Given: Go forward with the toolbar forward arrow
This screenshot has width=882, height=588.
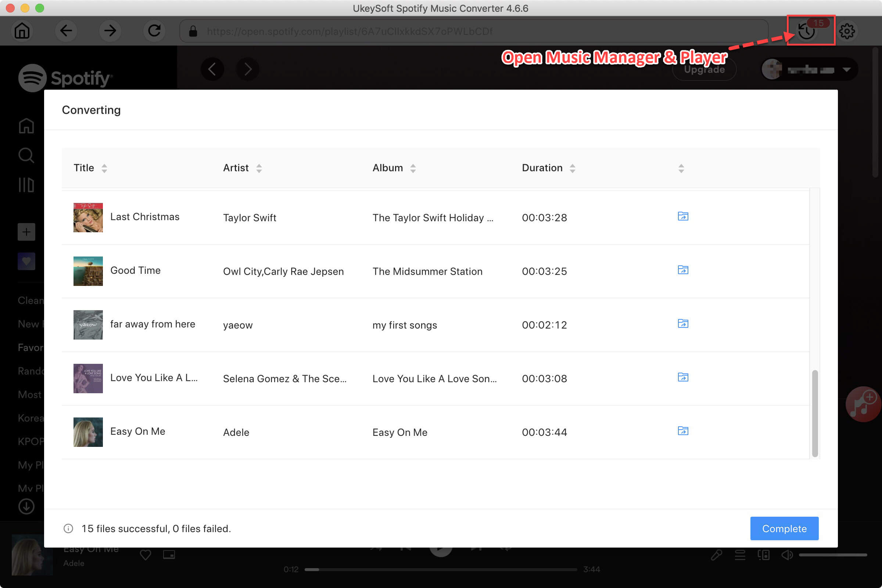Looking at the screenshot, I should 110,31.
